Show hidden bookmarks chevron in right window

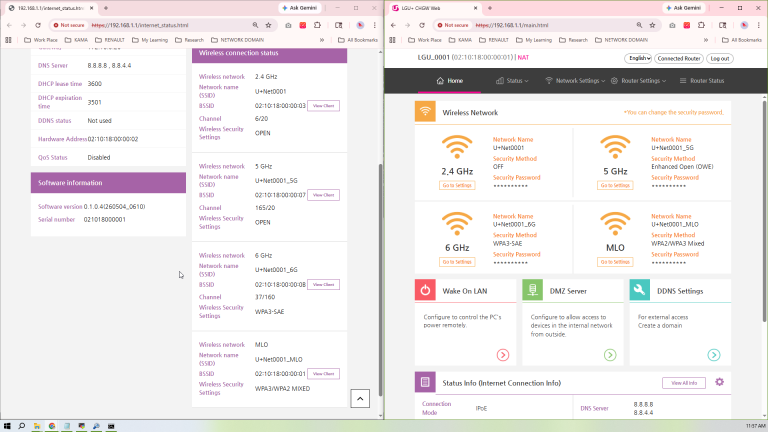706,40
